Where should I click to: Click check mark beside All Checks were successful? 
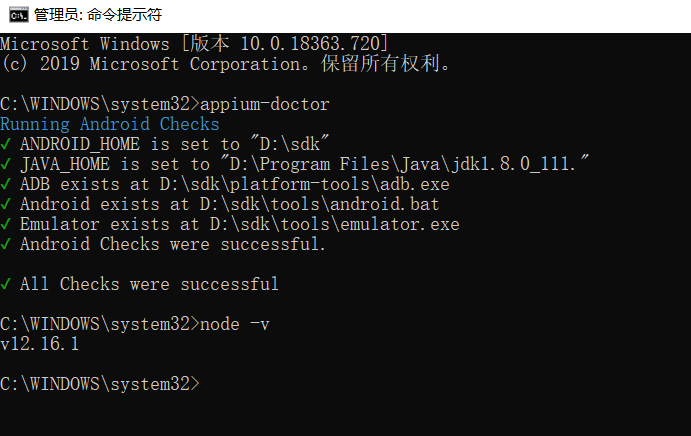pos(6,284)
